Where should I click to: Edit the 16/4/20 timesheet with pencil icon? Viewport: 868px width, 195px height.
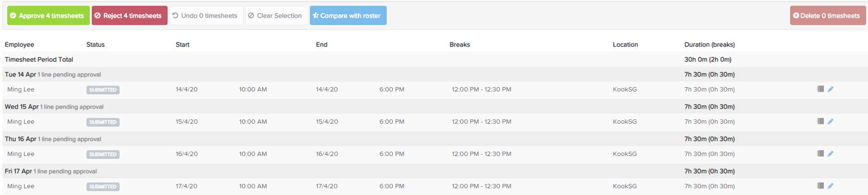(x=831, y=154)
